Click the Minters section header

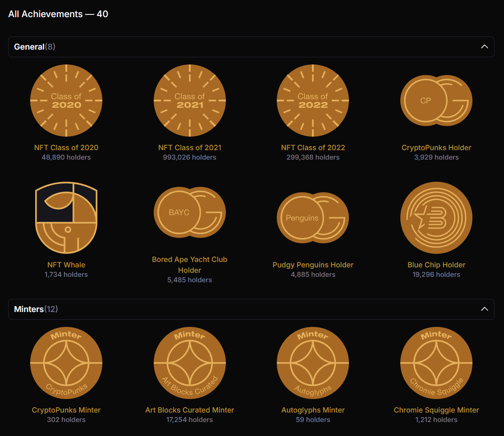tap(36, 309)
